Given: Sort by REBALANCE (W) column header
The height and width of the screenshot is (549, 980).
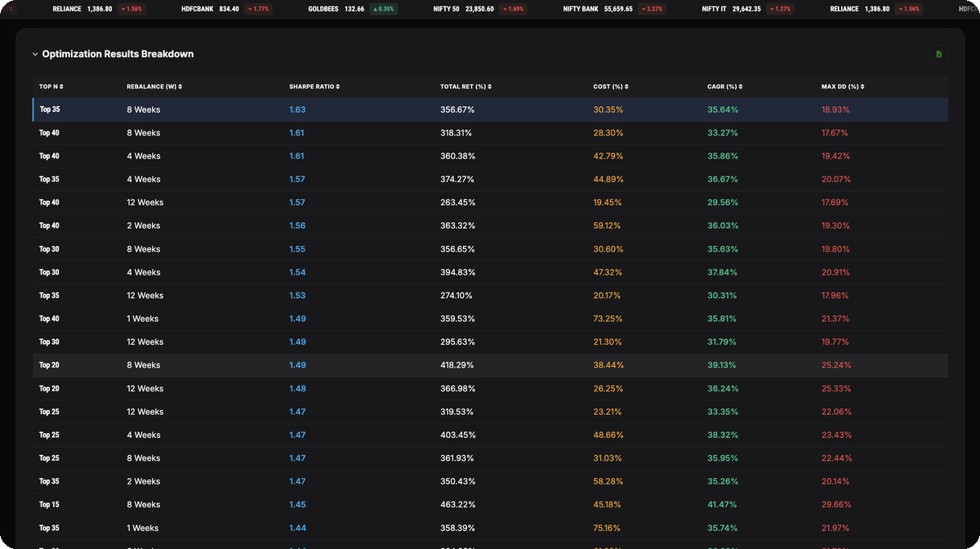Looking at the screenshot, I should [154, 87].
